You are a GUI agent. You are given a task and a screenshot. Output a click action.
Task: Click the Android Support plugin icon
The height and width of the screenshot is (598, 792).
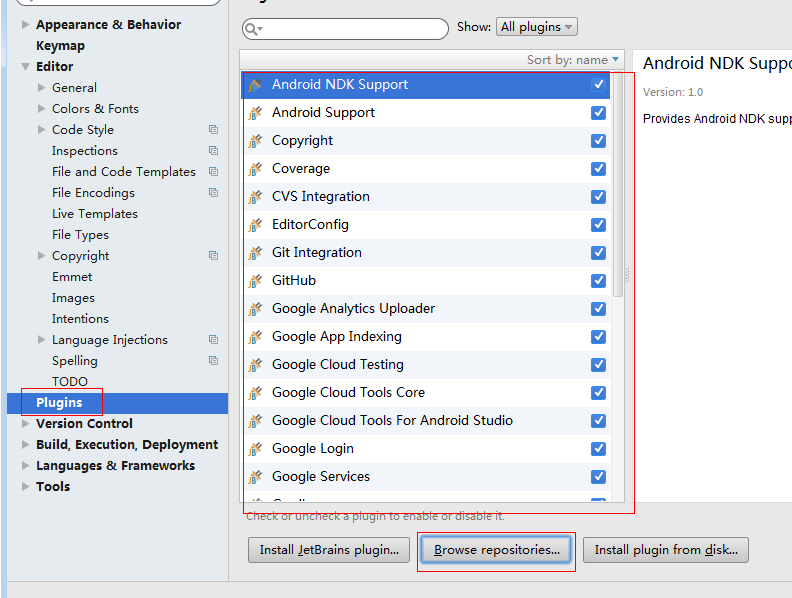coord(256,113)
